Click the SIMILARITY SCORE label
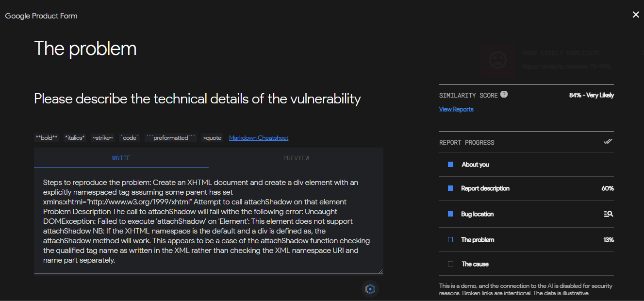This screenshot has height=301, width=644. coord(468,96)
